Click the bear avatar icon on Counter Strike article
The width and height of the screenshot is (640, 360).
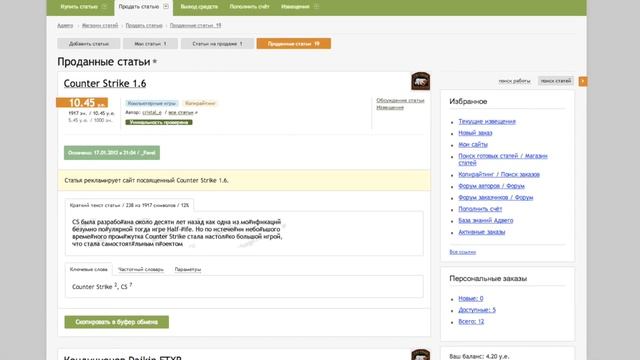point(420,81)
